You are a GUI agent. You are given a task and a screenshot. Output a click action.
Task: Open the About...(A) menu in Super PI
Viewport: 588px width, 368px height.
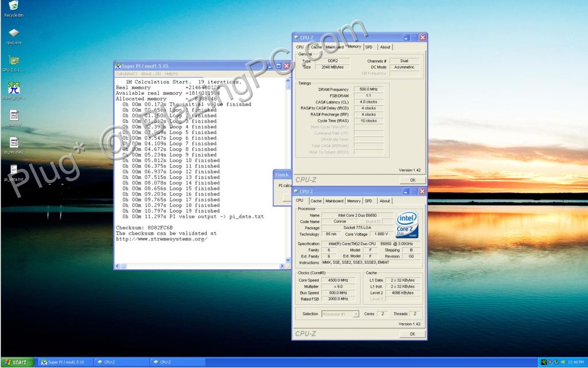coord(151,74)
